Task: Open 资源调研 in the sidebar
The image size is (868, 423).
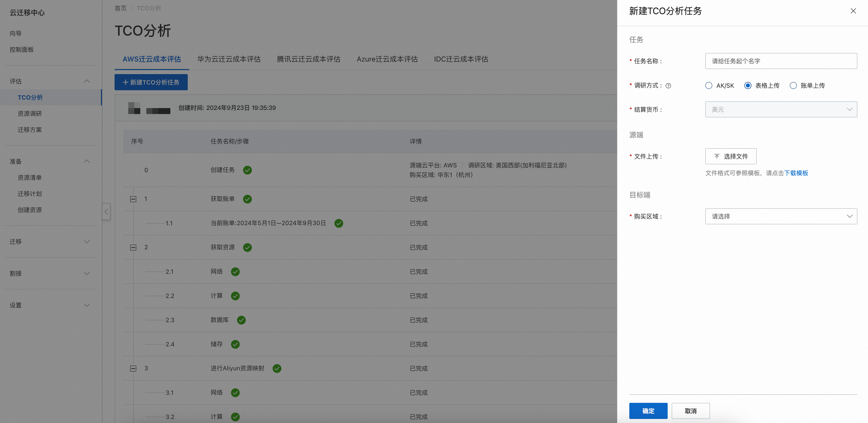Action: 30,113
